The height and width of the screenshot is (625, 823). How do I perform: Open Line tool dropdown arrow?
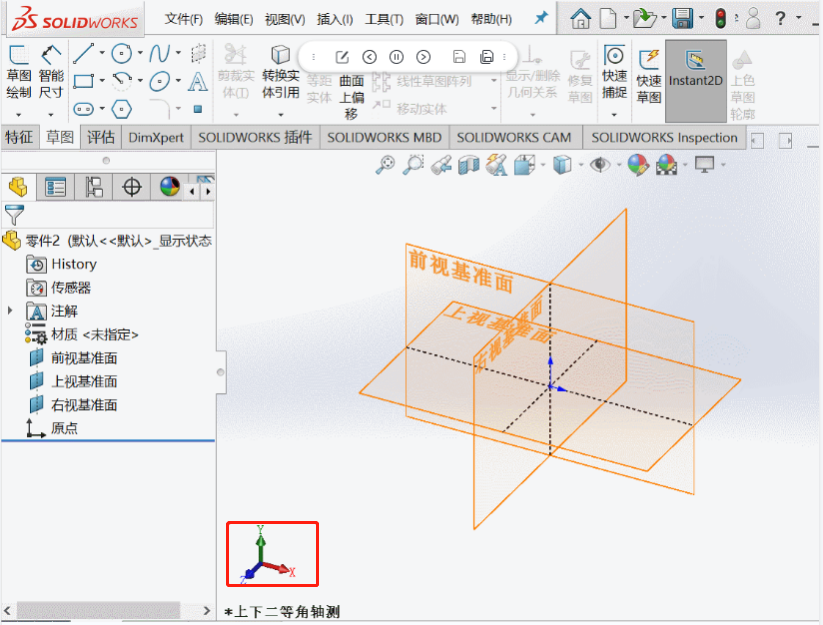coord(102,52)
